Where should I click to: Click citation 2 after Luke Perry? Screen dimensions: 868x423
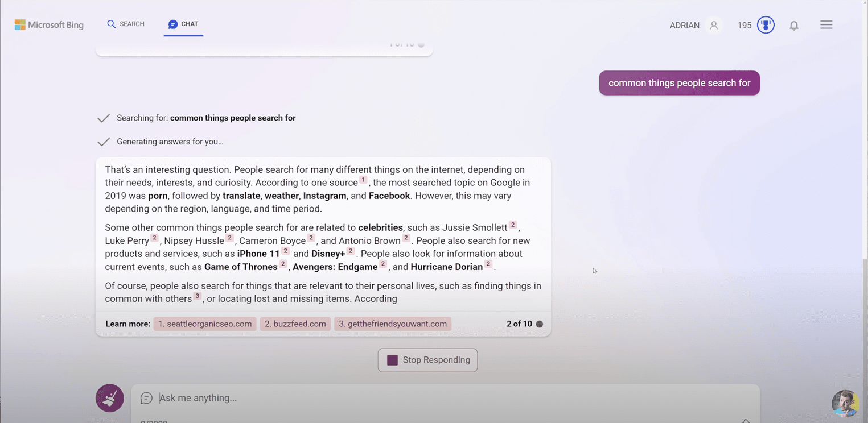click(154, 238)
